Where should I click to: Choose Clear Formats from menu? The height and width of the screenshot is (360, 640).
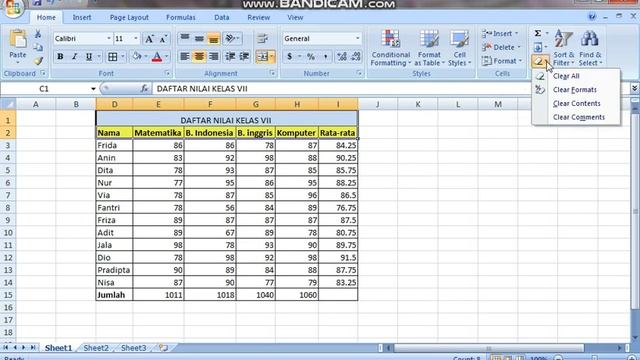coord(576,90)
